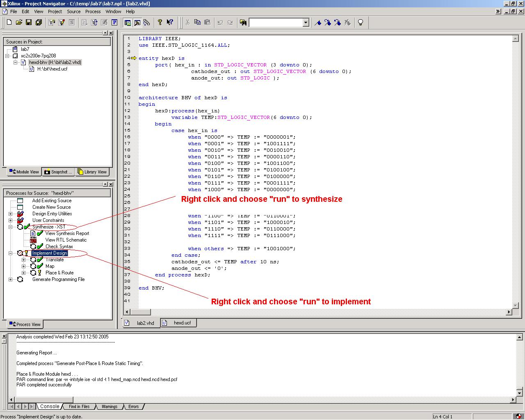Image resolution: width=525 pixels, height=420 pixels.
Task: Click the clear all bookmarks icon
Action: tap(347, 23)
